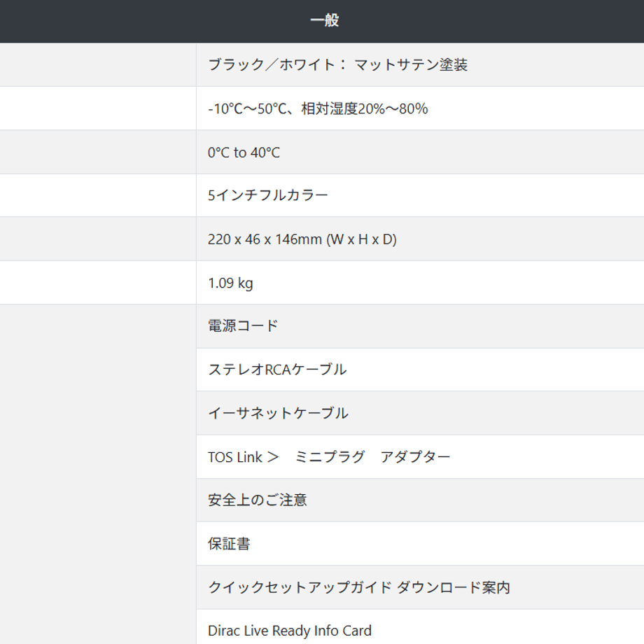Select the 電源コード row
Image resolution: width=644 pixels, height=644 pixels.
(x=420, y=326)
